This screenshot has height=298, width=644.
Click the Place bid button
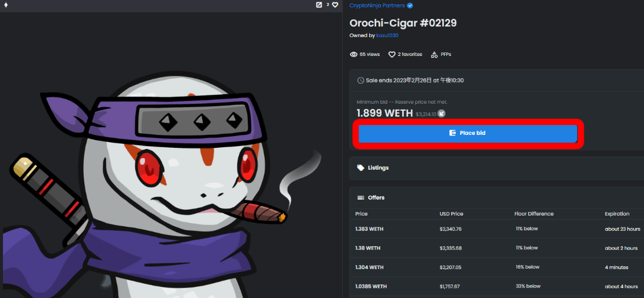tap(468, 133)
